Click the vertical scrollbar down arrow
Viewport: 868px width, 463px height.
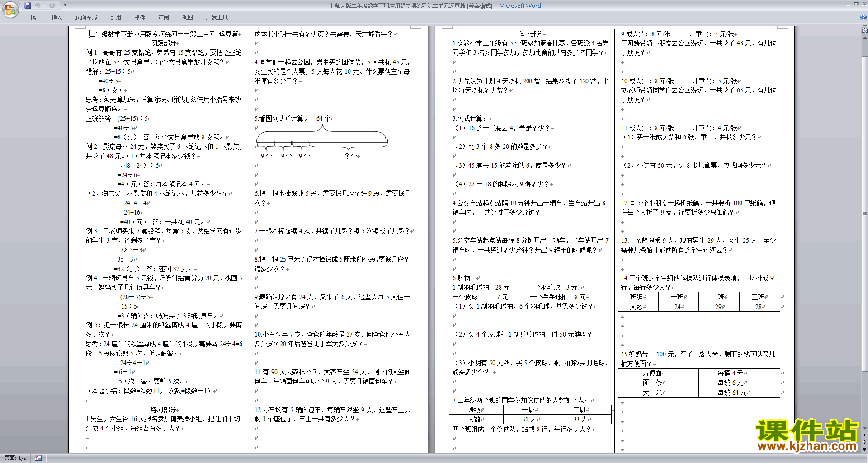(x=865, y=428)
